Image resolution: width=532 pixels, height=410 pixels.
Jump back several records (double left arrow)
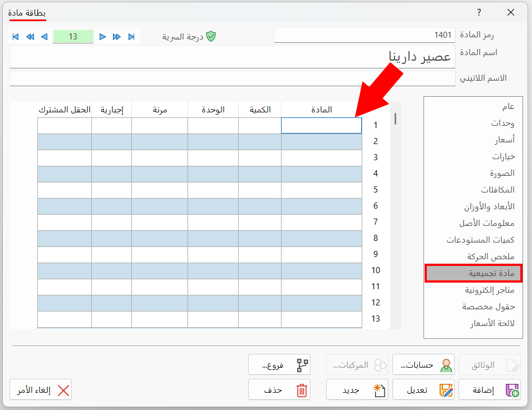pos(30,37)
